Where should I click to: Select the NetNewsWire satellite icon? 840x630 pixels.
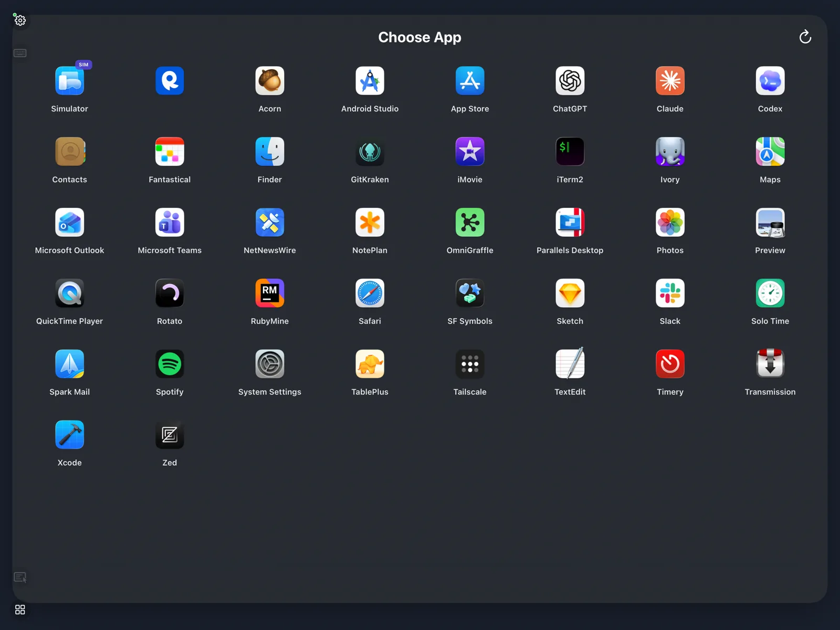(270, 223)
